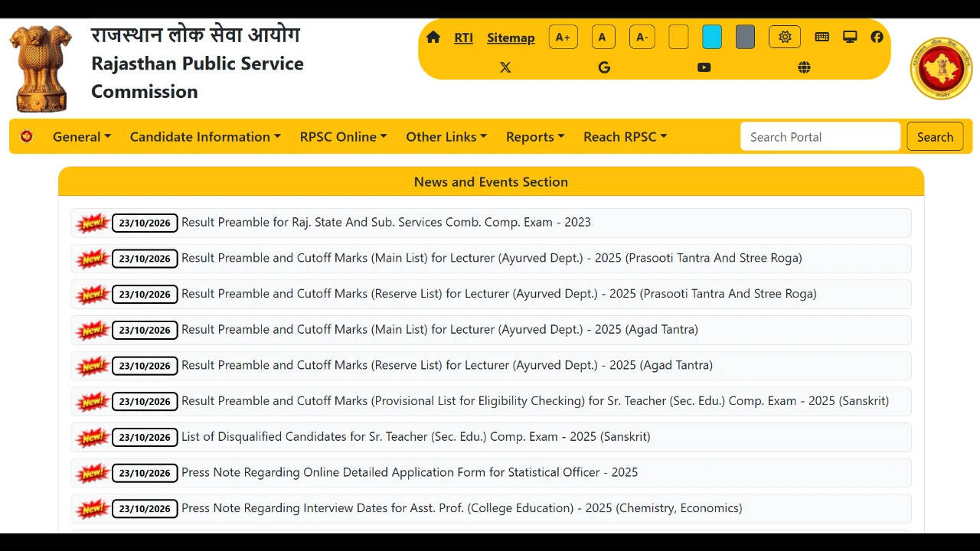This screenshot has height=551, width=980.
Task: Open Main List cutoff for Prasooti Tantra
Action: [492, 258]
